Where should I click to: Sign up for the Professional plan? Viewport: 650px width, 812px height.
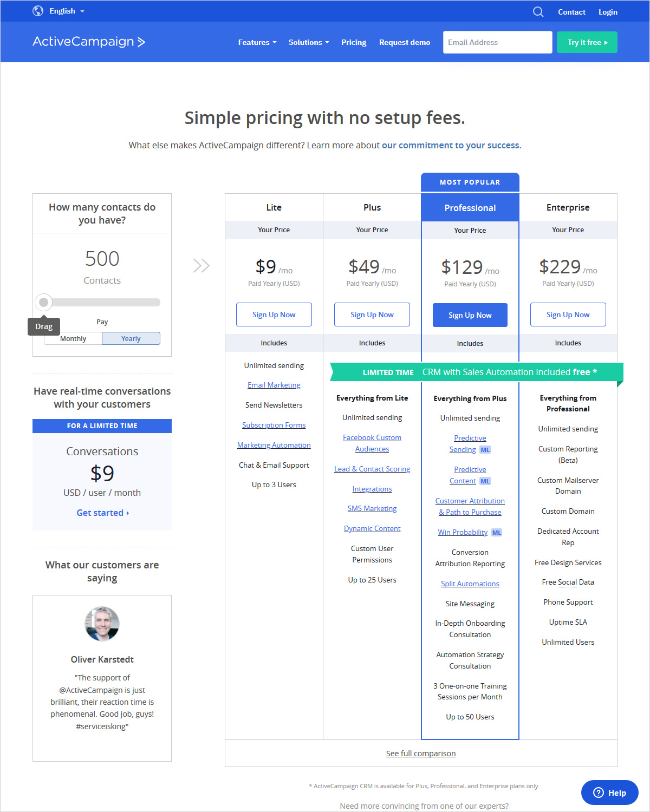coord(470,315)
